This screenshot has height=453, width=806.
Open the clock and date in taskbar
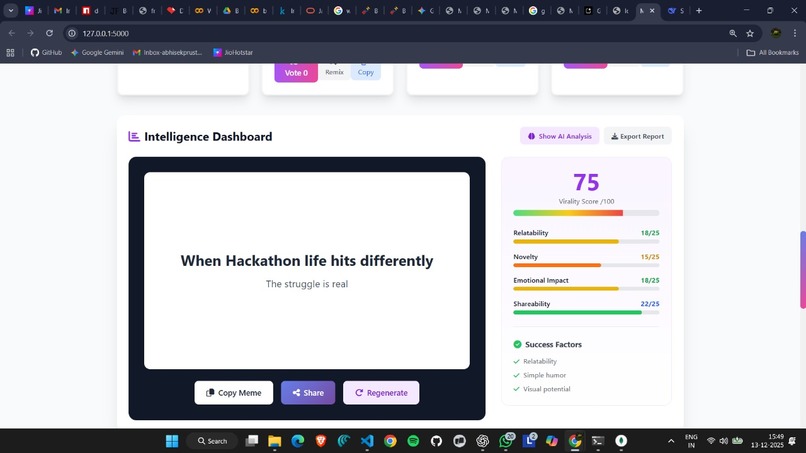tap(767, 441)
